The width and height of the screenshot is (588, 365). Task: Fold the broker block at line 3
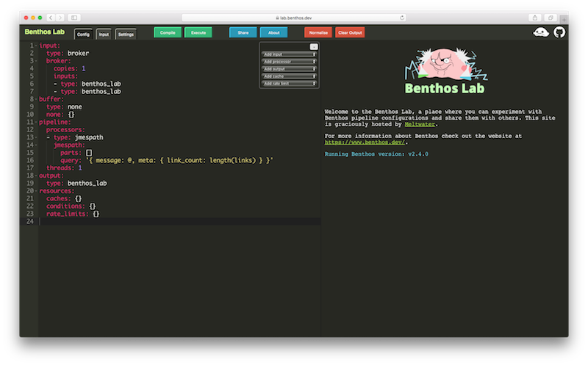click(36, 61)
